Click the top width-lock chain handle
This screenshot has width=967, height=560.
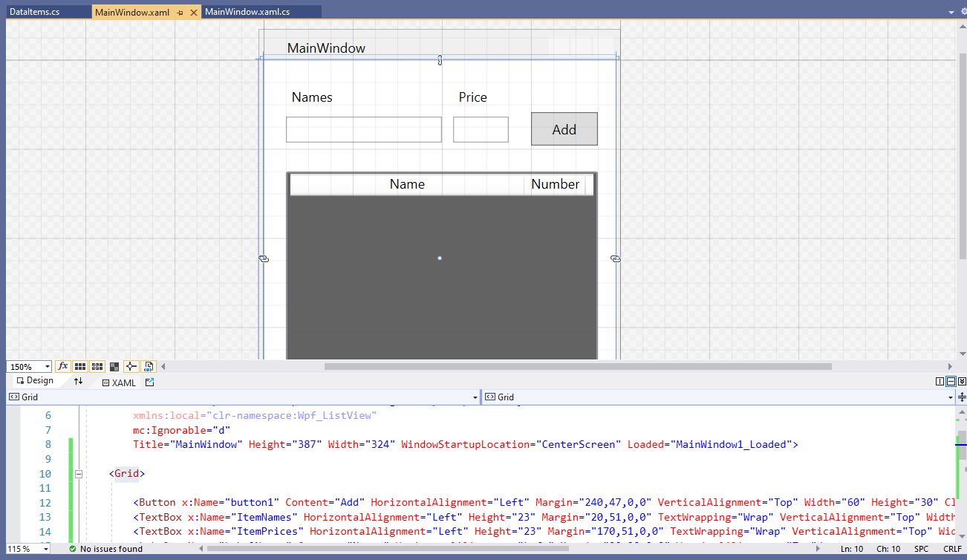(440, 60)
